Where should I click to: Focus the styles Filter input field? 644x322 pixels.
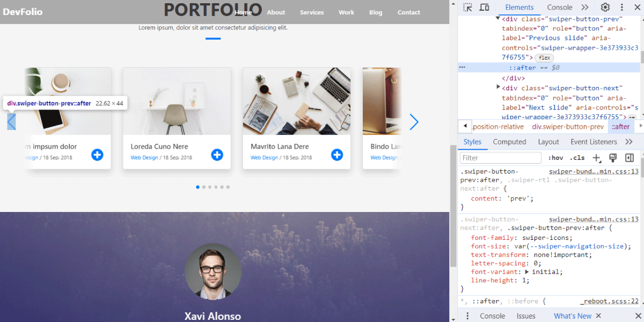(x=501, y=158)
